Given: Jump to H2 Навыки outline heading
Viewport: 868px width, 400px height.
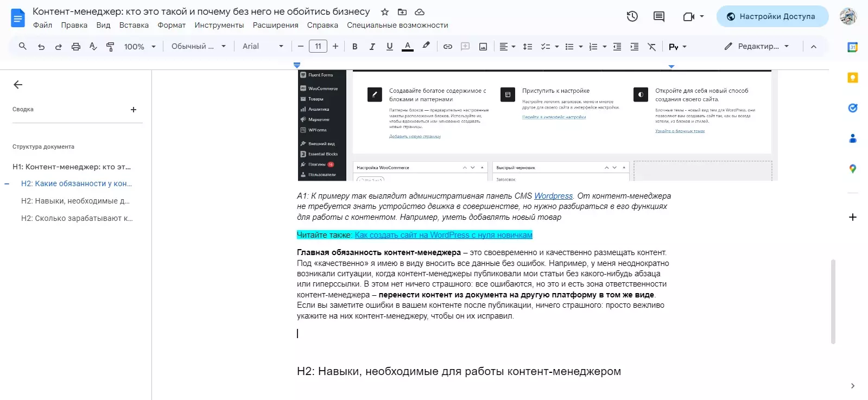Looking at the screenshot, I should 75,201.
